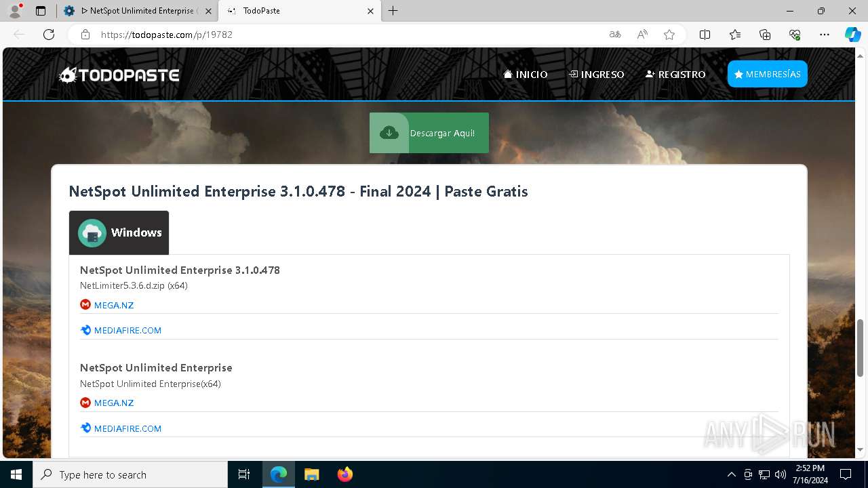Viewport: 868px width, 488px height.
Task: Open the INGRESO login page
Action: pos(597,75)
